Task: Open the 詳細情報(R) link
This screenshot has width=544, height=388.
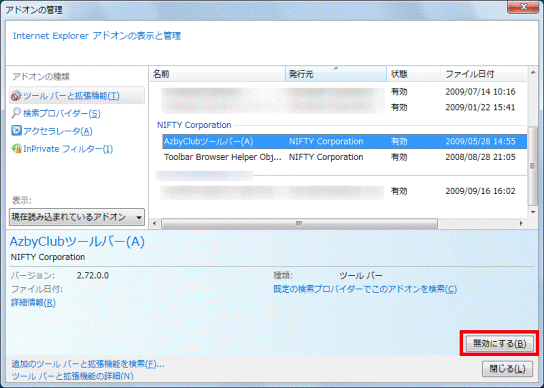Action: click(33, 303)
